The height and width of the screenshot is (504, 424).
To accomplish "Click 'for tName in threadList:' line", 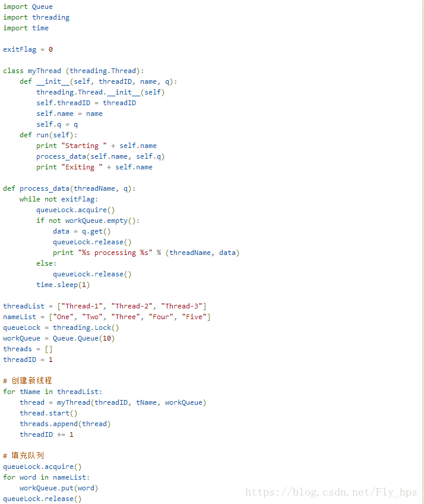I will [x=53, y=392].
